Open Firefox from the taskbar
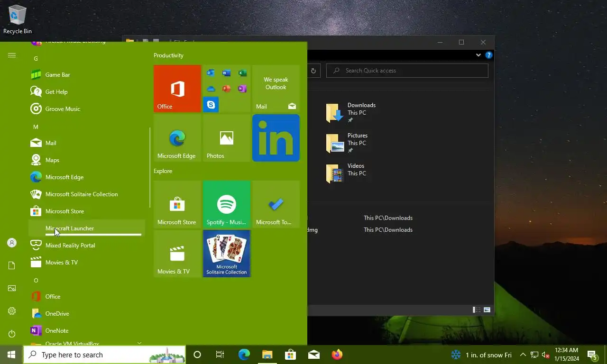Viewport: 607px width, 364px height. tap(337, 355)
